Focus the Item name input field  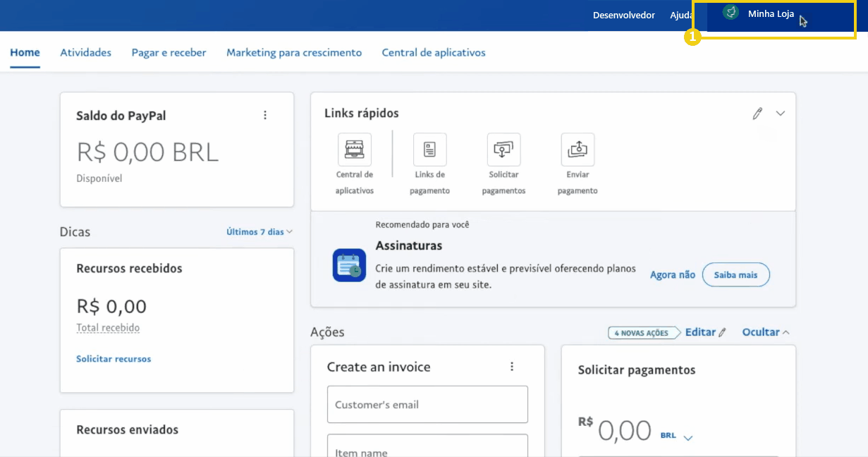427,446
